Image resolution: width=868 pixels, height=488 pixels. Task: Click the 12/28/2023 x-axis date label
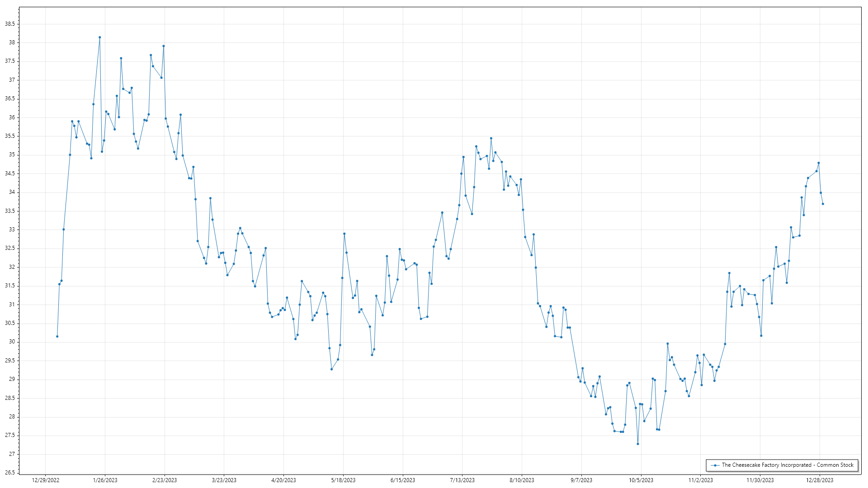click(x=820, y=480)
